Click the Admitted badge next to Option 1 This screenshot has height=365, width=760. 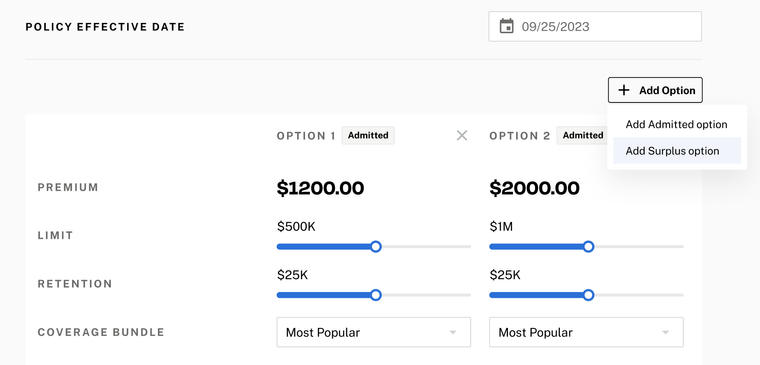[x=368, y=135]
